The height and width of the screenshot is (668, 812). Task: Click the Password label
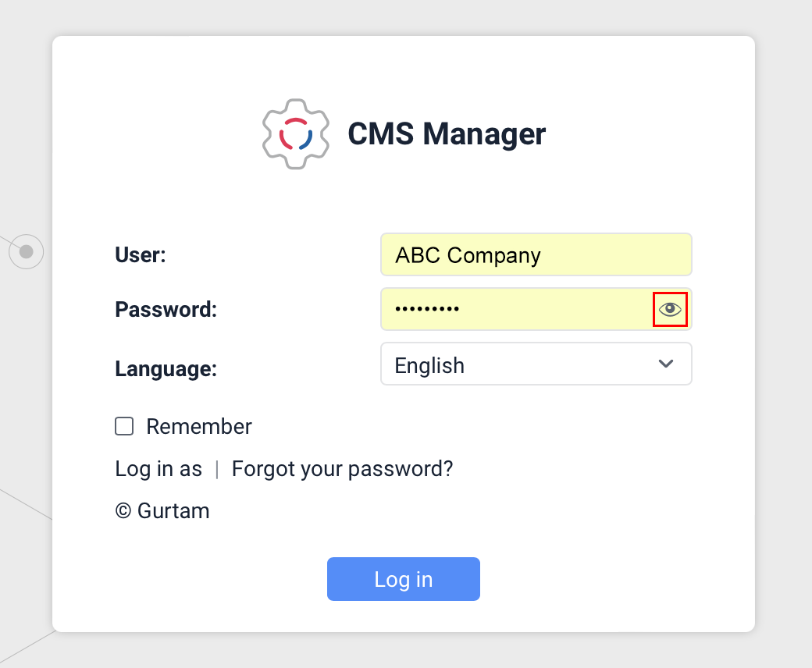166,309
